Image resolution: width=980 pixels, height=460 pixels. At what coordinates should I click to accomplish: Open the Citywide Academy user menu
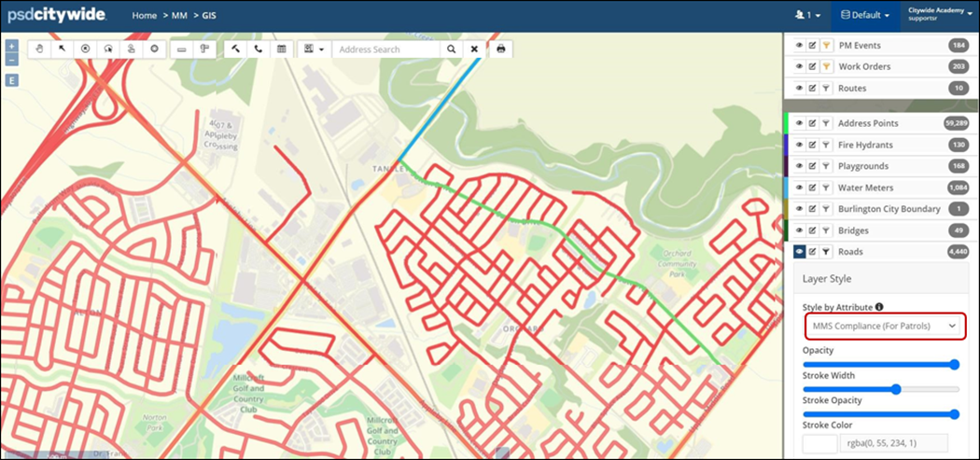point(939,15)
